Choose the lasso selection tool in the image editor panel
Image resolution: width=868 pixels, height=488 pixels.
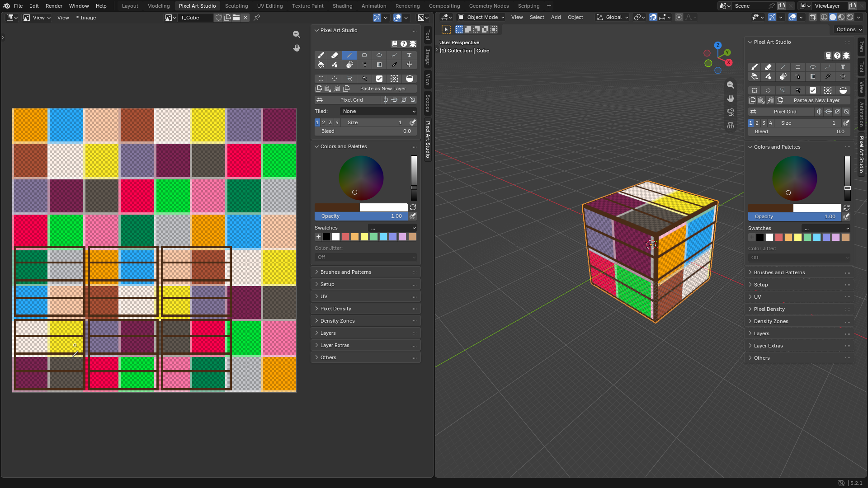tap(349, 79)
